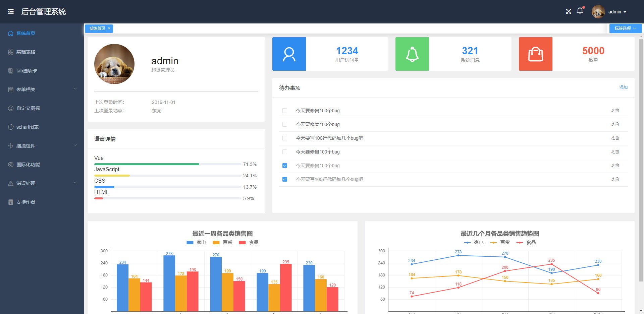Open the 标签选项 dropdown button
Image resolution: width=644 pixels, height=314 pixels.
click(625, 28)
